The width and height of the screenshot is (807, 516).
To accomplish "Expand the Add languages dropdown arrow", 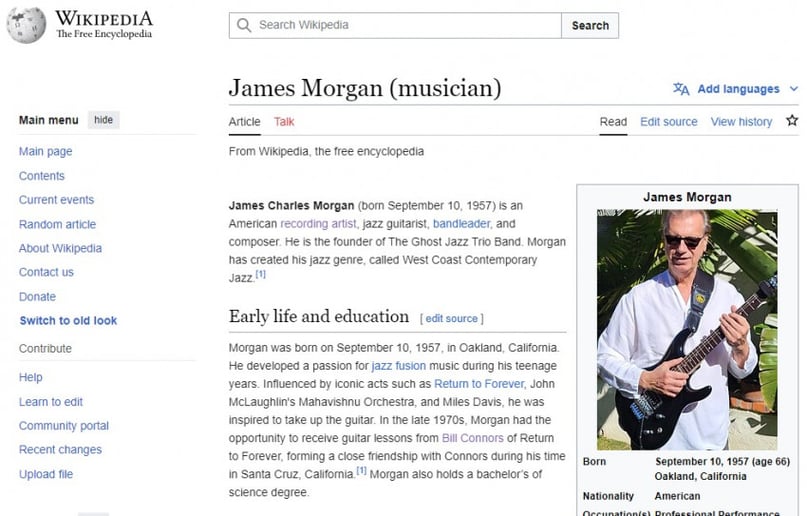I will click(x=794, y=89).
